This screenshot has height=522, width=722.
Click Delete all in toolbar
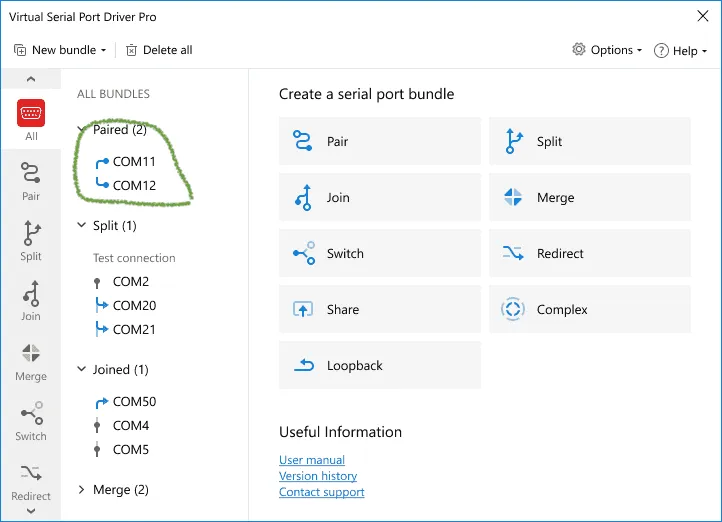click(x=159, y=50)
